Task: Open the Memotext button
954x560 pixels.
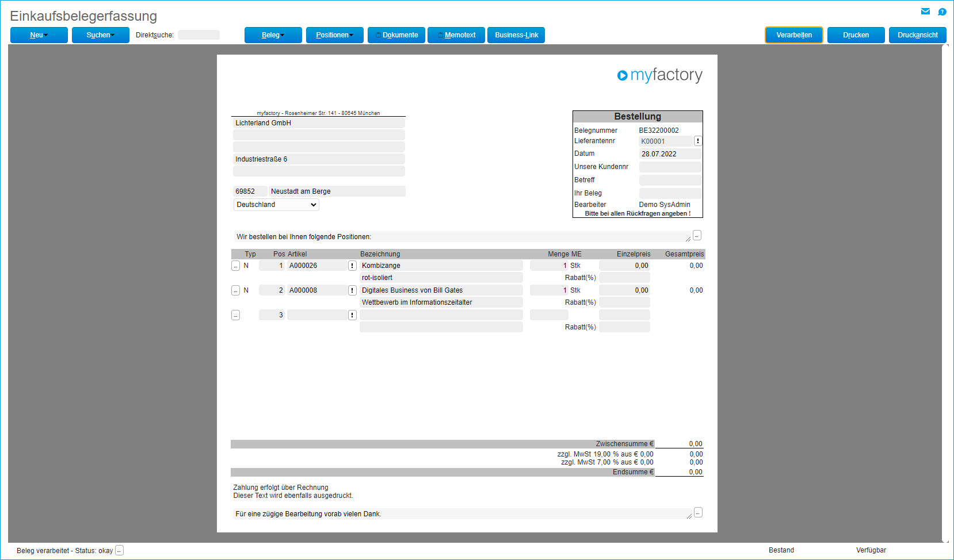Action: point(456,35)
